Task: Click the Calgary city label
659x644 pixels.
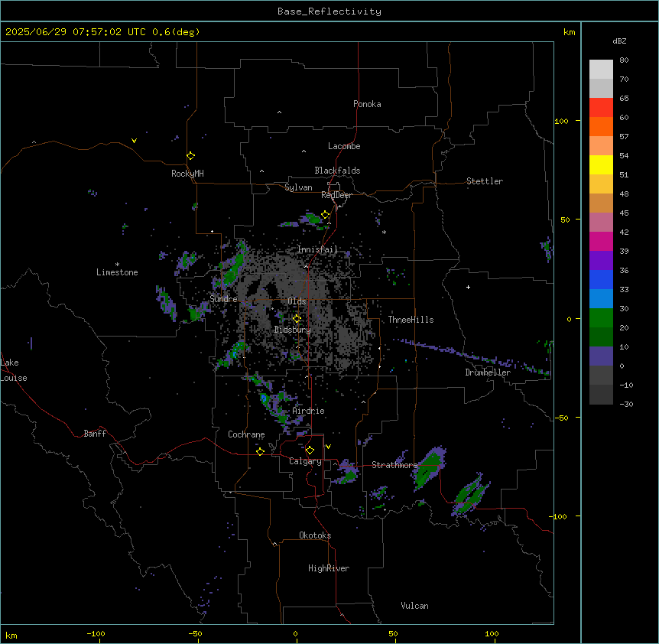Action: 305,461
